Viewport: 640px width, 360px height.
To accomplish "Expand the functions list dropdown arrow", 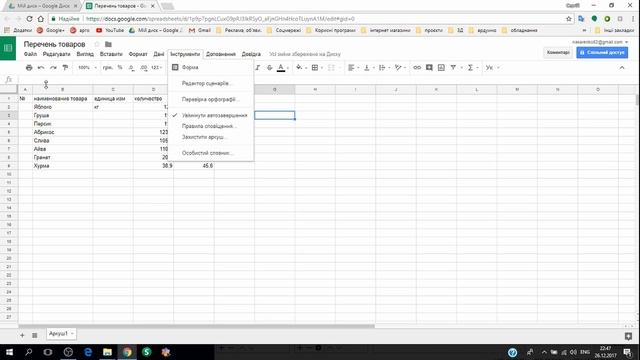I will pyautogui.click(x=477, y=68).
